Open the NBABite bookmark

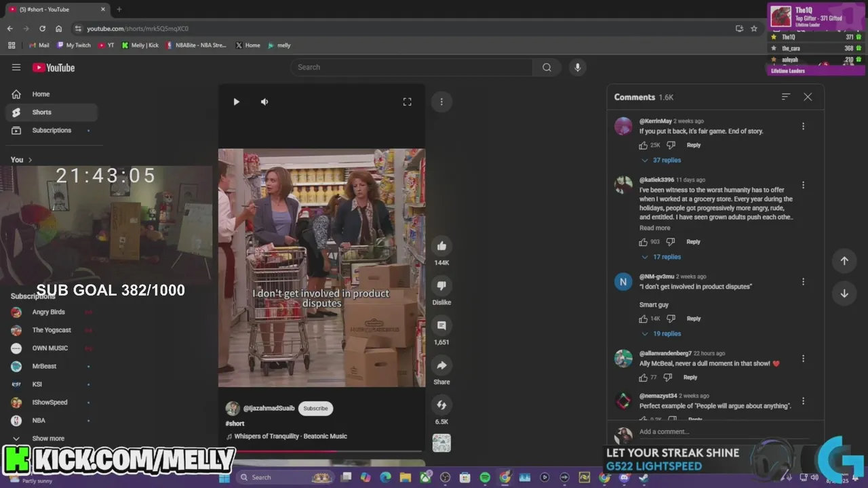coord(196,45)
